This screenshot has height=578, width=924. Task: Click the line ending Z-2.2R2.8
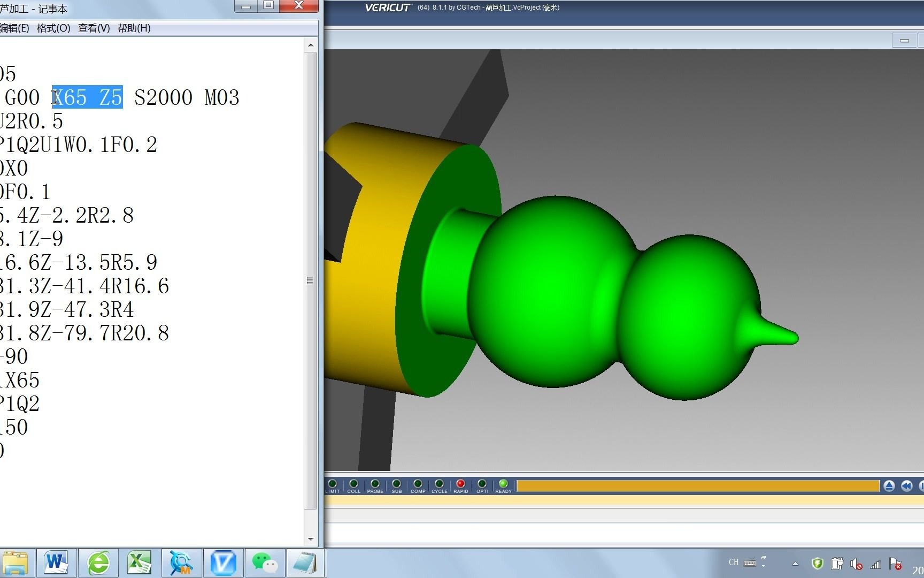pos(67,215)
